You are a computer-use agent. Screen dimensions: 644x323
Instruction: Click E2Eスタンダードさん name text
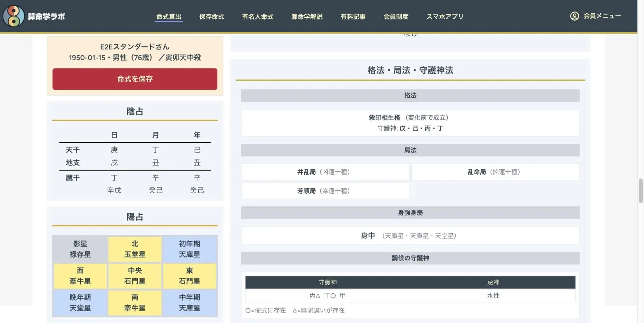135,47
